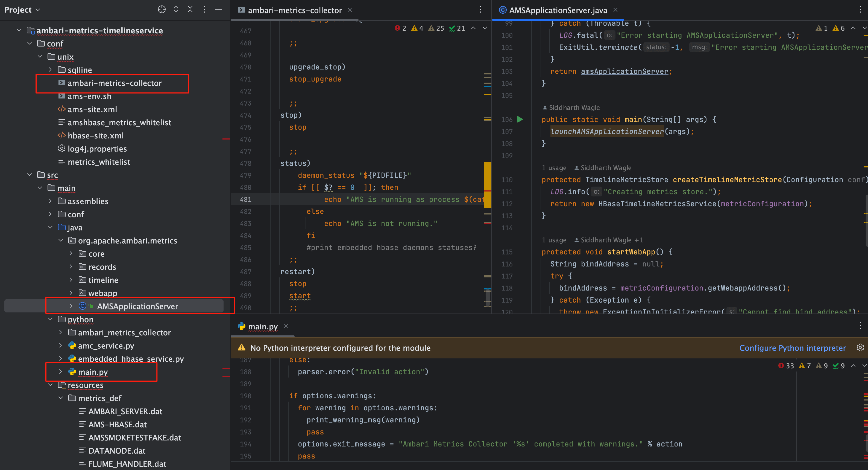Viewport: 868px width, 470px height.
Task: Close the AMSApplicationServer.java tab
Action: [x=615, y=10]
